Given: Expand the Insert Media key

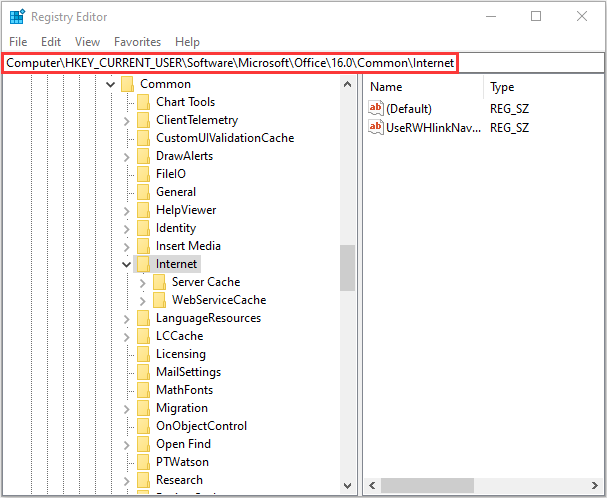Looking at the screenshot, I should (127, 247).
